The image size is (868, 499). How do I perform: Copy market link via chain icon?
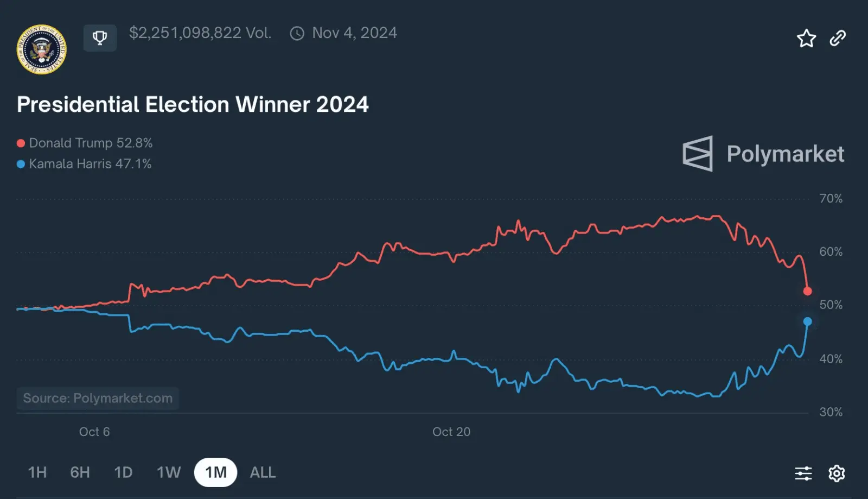click(838, 39)
